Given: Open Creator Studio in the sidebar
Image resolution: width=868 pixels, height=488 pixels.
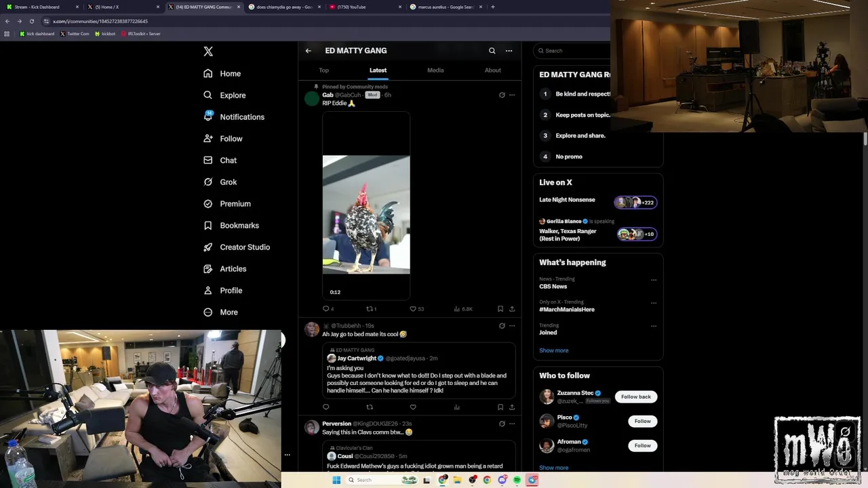Looking at the screenshot, I should pos(237,247).
